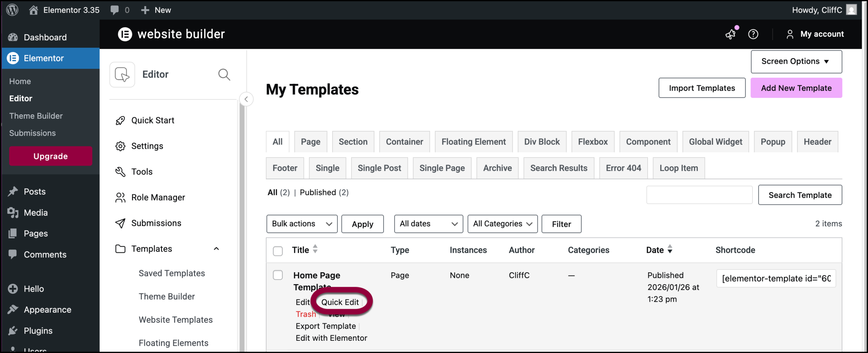Click the template search input field
The width and height of the screenshot is (868, 353).
coord(699,195)
